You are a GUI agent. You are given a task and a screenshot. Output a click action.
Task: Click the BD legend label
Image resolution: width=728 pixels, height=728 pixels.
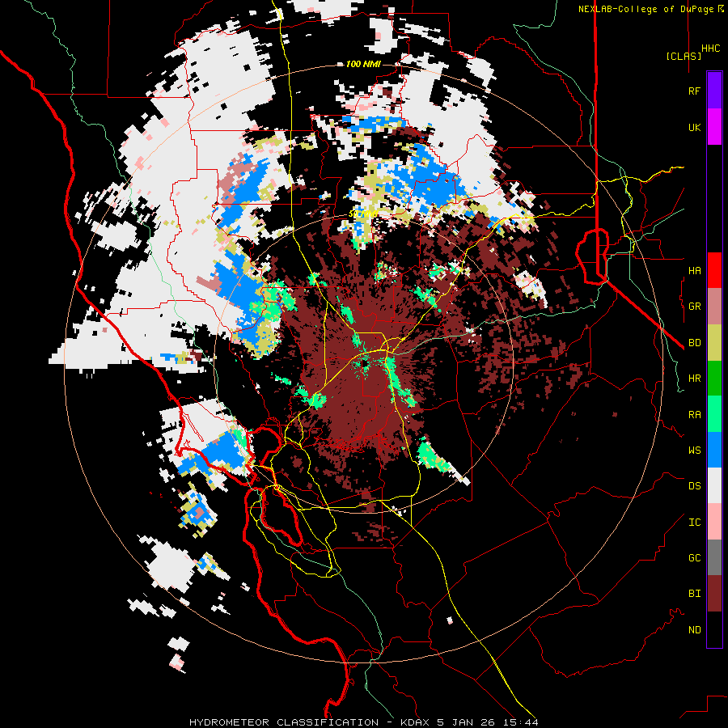694,343
